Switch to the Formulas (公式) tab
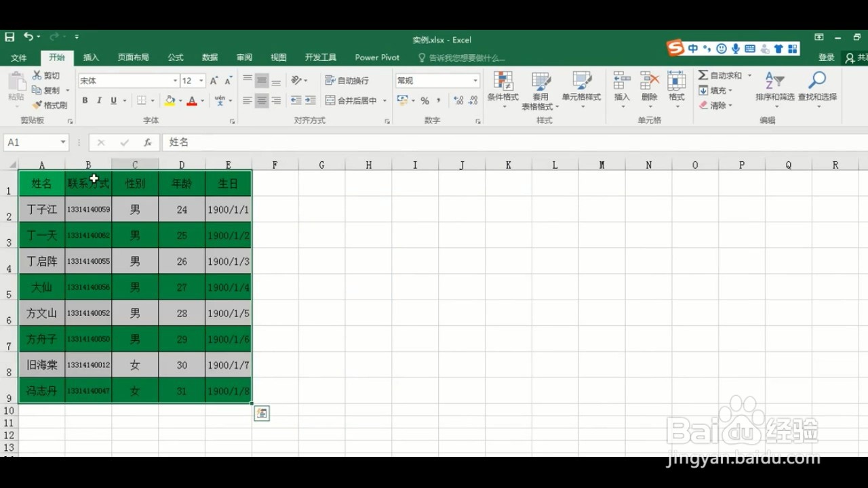This screenshot has height=488, width=868. pos(176,58)
